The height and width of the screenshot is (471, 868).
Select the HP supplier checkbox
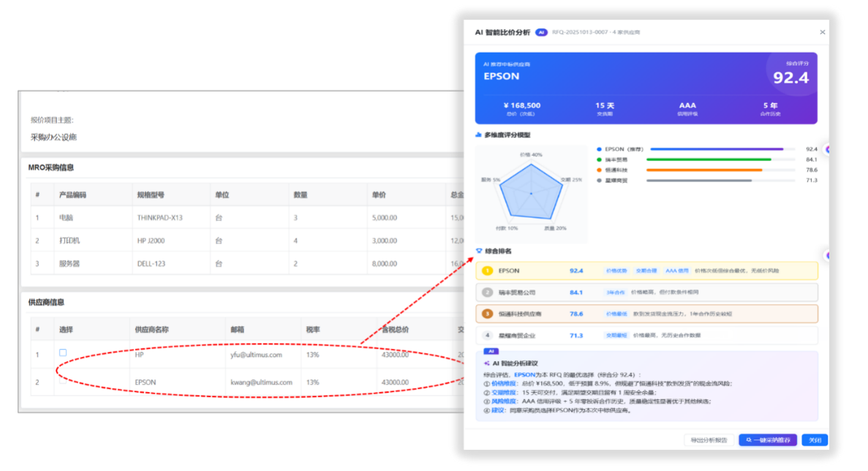[63, 353]
